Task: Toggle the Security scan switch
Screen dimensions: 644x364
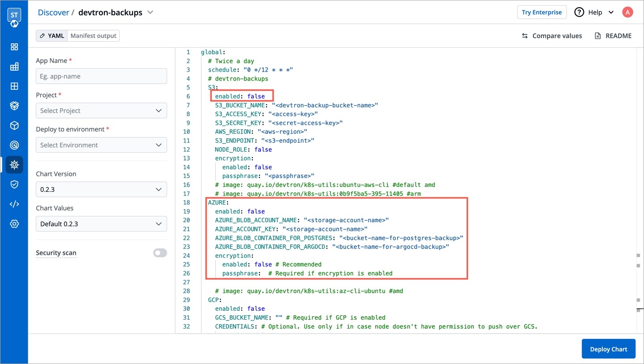Action: click(160, 253)
